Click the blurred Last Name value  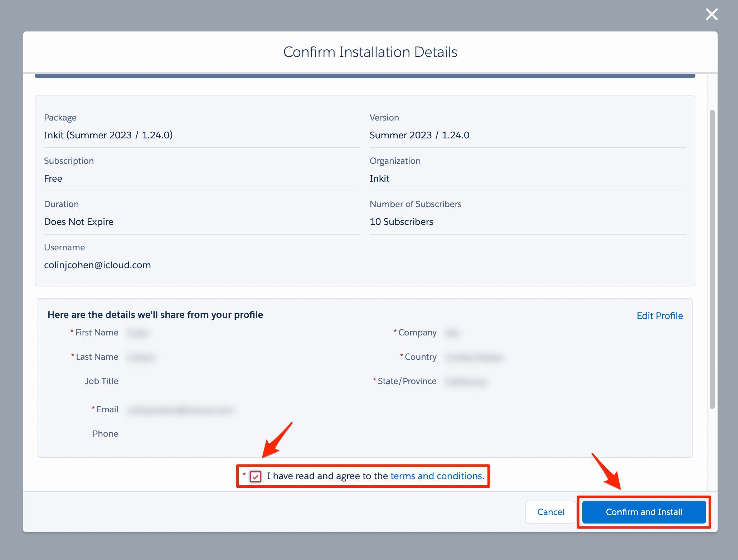[141, 357]
